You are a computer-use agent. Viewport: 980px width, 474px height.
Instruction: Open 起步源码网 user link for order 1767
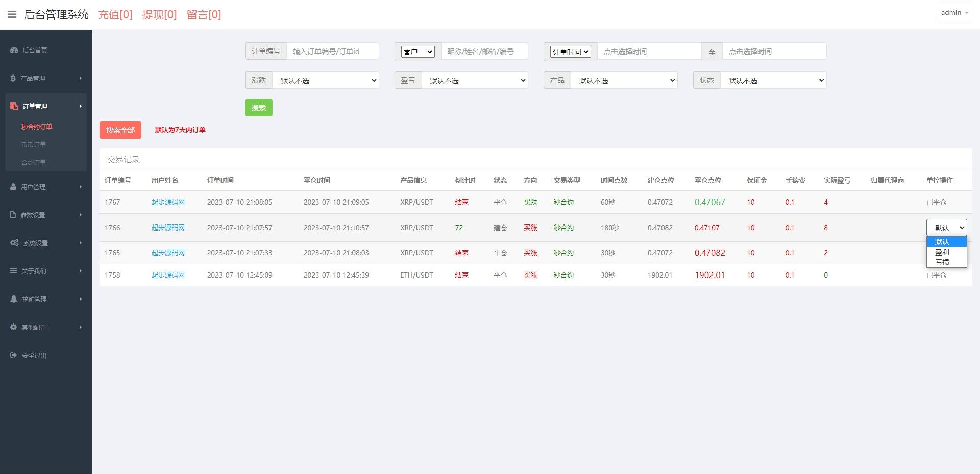[x=168, y=202]
